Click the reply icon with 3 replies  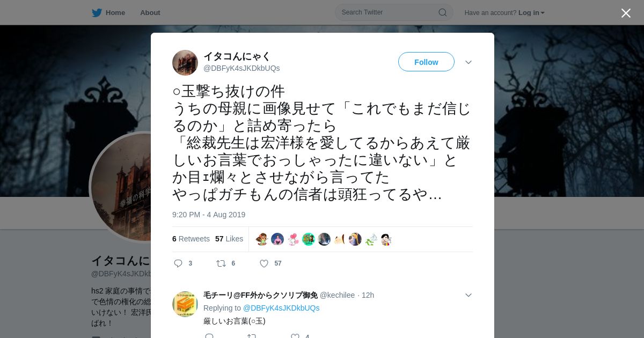point(179,263)
